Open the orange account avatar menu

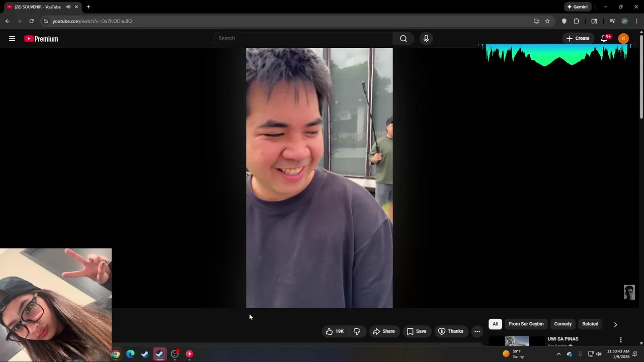[x=623, y=38]
